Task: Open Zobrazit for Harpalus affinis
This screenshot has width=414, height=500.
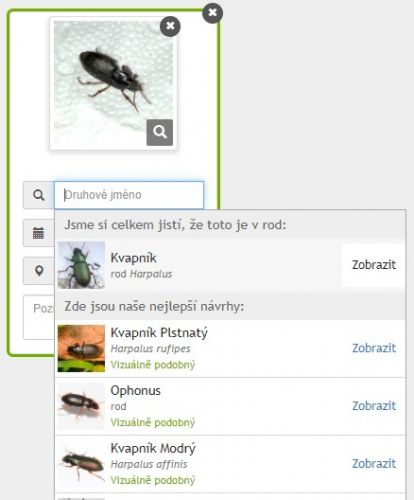Action: [374, 464]
